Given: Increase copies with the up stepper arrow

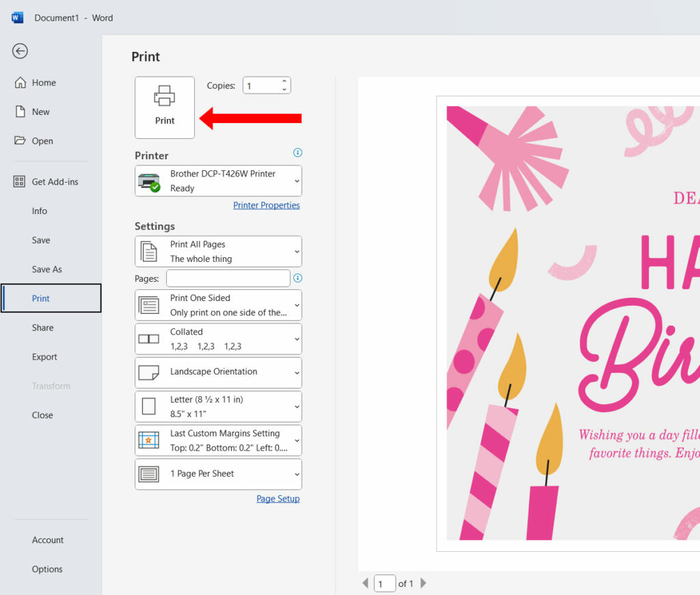Looking at the screenshot, I should point(283,81).
